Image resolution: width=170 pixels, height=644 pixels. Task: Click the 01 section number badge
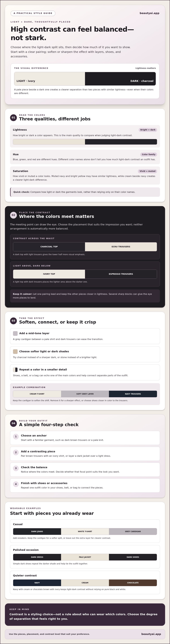(13, 117)
